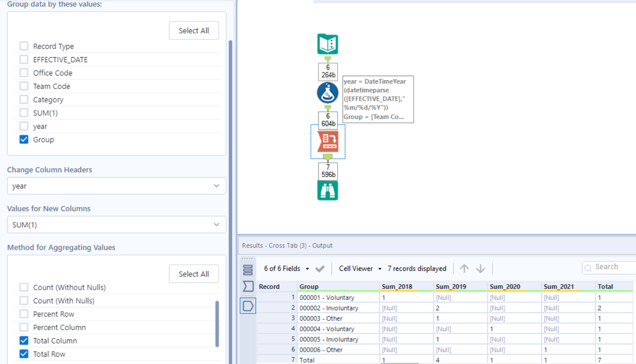Check Percent Row under aggregation methods
Viewport: 636px width, 364px height.
point(24,313)
